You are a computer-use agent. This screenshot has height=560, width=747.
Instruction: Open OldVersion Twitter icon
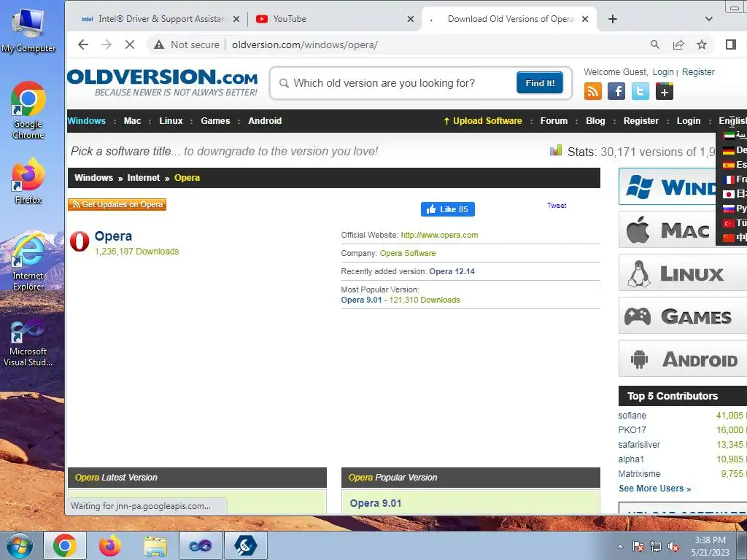[x=640, y=91]
